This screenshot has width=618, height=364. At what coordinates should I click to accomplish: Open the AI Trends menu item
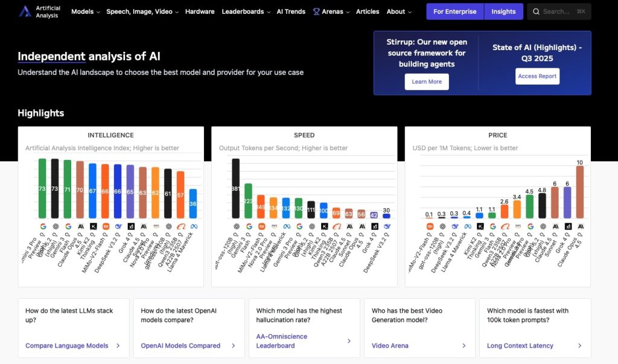[291, 11]
